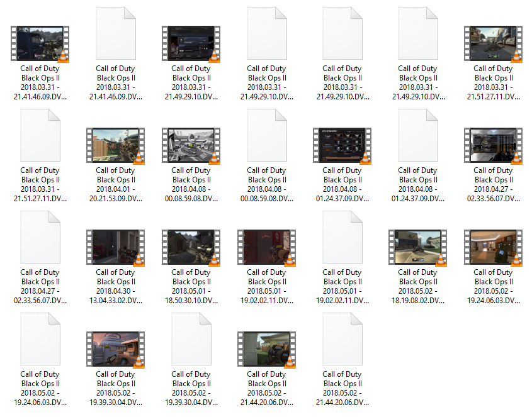
Task: Select the blank 19.24.06.03 file icon
Action: coord(40,339)
